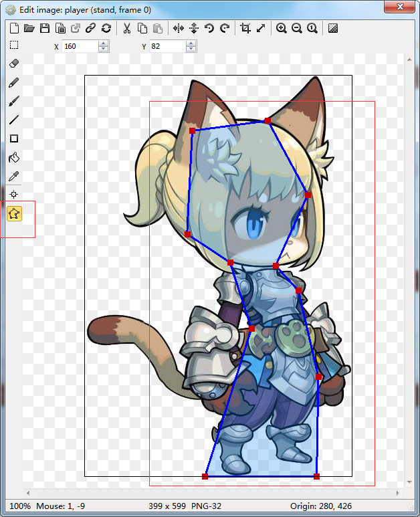Create a new image with the blank page icon

[x=14, y=28]
